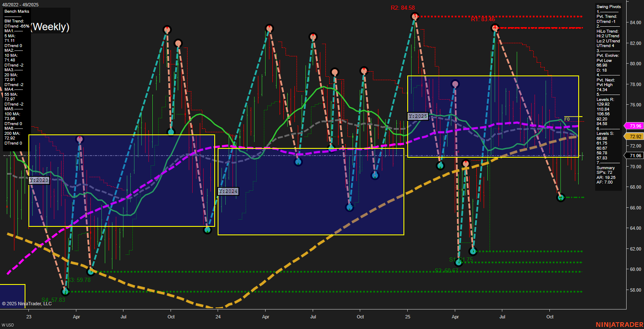Click the "F0" label on the chart
This screenshot has height=329, width=644.
click(567, 119)
